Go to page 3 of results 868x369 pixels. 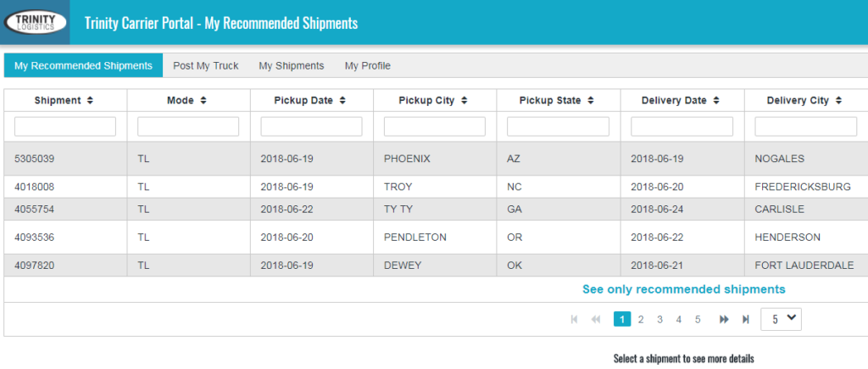click(x=659, y=319)
